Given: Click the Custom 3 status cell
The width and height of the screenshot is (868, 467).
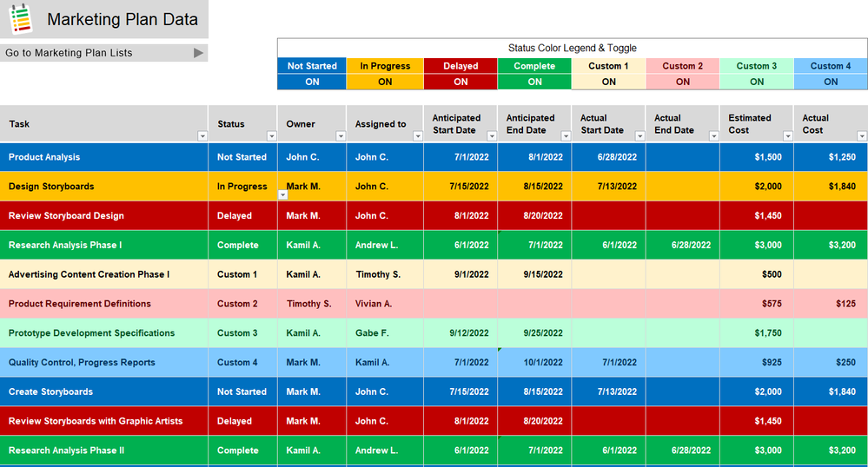Looking at the screenshot, I should 243,333.
